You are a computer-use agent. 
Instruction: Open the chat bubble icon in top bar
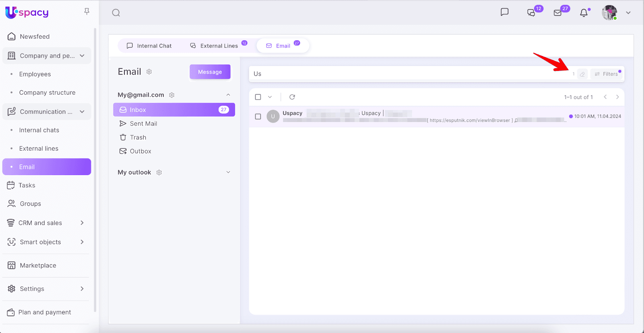click(x=504, y=12)
